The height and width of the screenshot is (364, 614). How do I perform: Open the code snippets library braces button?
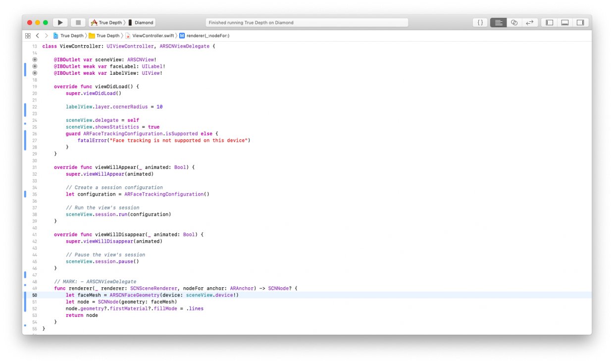(480, 23)
